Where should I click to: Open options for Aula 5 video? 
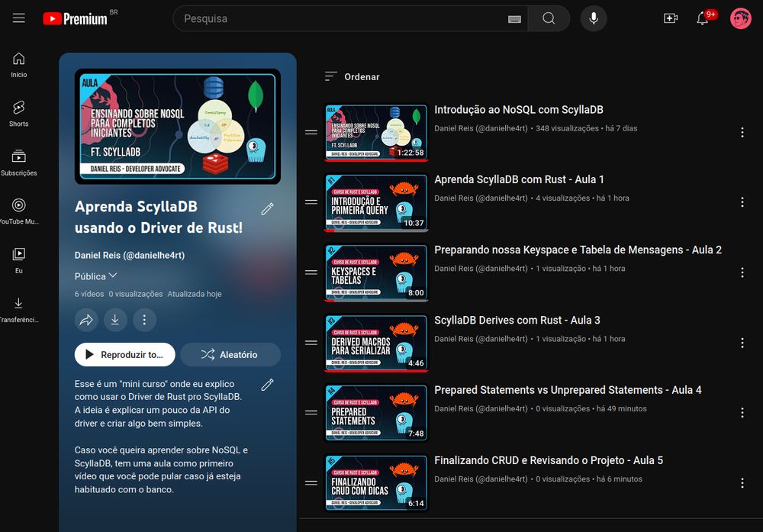[x=742, y=483]
